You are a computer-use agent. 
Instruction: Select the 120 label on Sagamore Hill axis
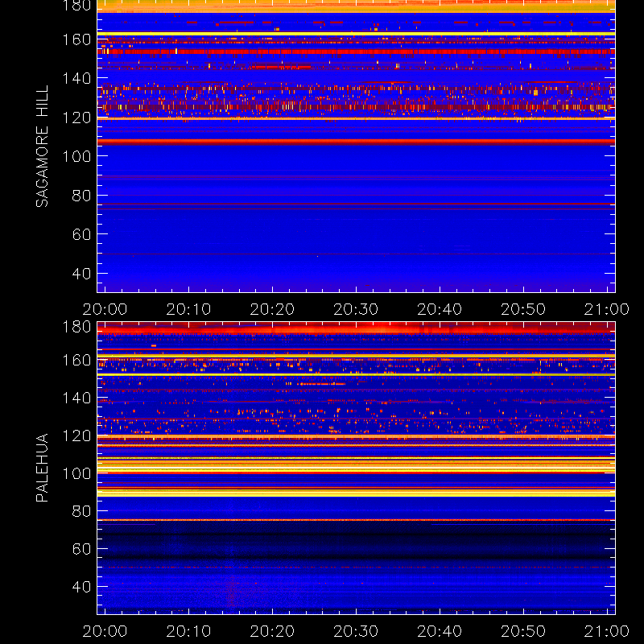tap(76, 118)
